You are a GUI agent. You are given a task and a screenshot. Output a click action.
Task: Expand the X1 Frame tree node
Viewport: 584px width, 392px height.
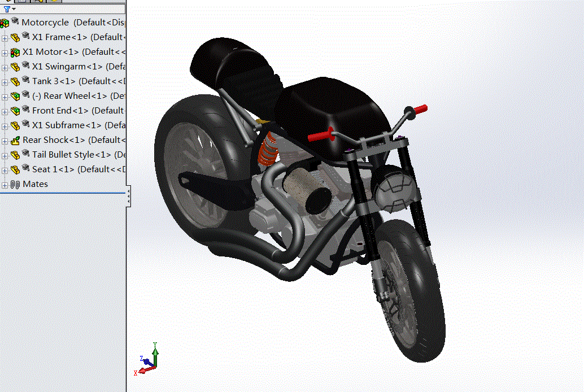click(5, 38)
